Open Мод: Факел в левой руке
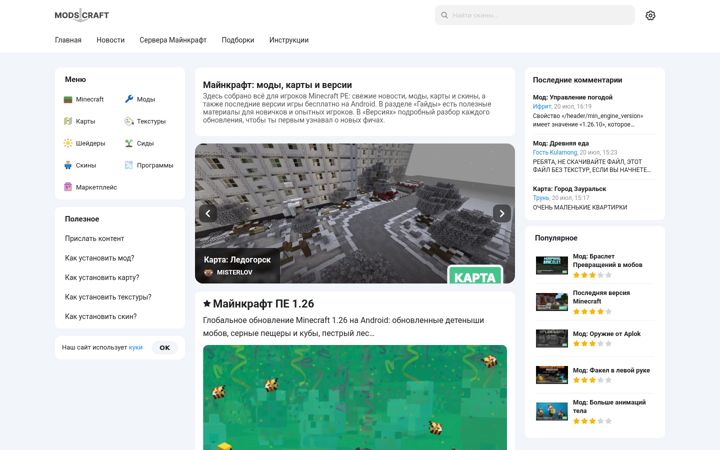720x450 pixels. (x=611, y=370)
